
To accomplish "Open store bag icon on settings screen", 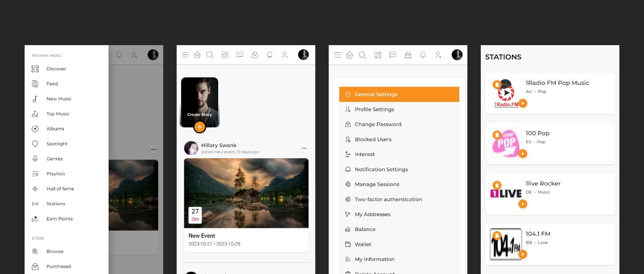I will click(408, 55).
